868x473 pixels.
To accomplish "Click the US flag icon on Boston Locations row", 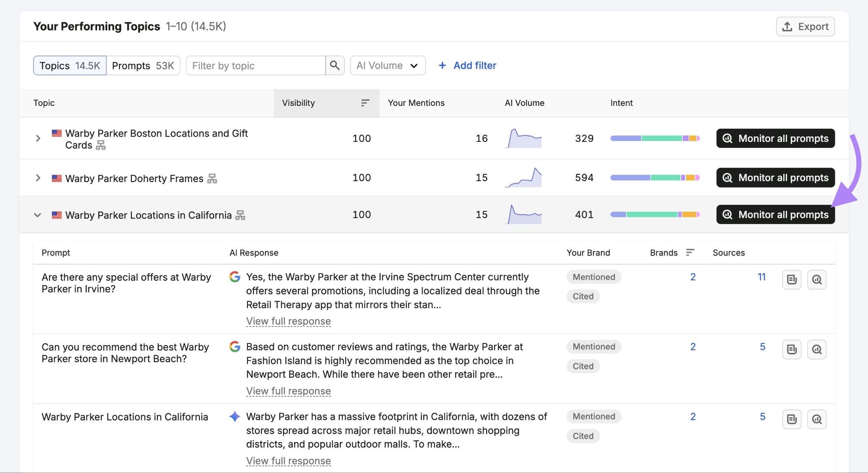I will point(57,133).
